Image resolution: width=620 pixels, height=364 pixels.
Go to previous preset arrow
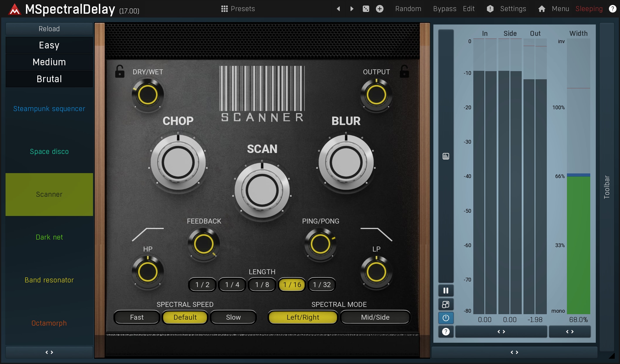[x=338, y=9]
